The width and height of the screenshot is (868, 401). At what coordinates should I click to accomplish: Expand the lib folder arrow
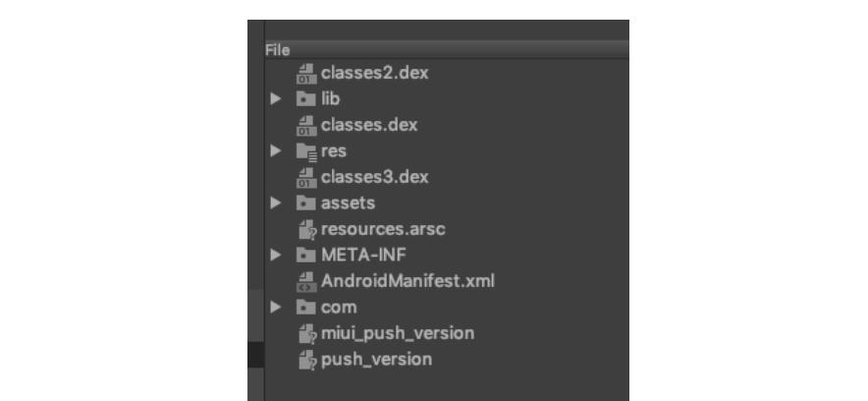[x=277, y=99]
